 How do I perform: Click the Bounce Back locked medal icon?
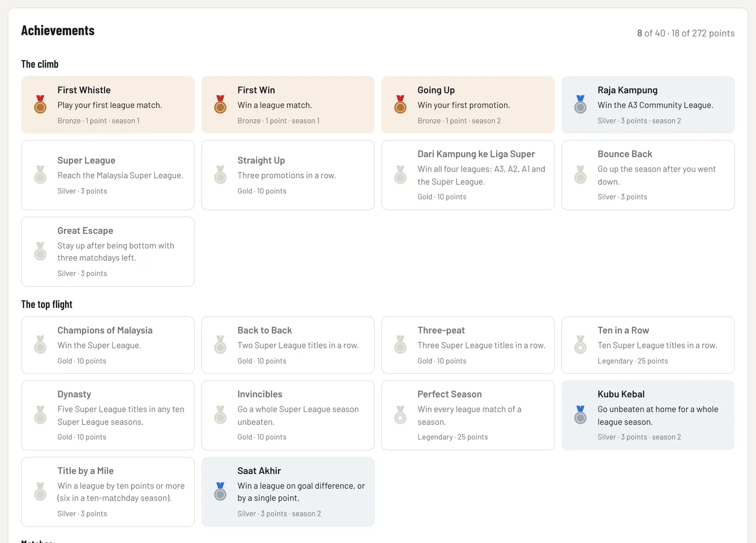pos(581,175)
